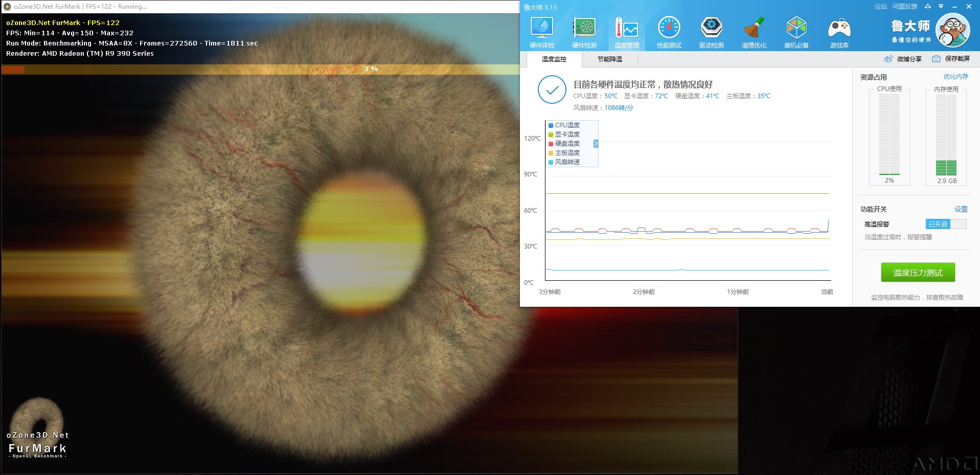Viewport: 980px width, 475px height.
Task: Toggle 显卡温度 legend series
Action: point(564,134)
